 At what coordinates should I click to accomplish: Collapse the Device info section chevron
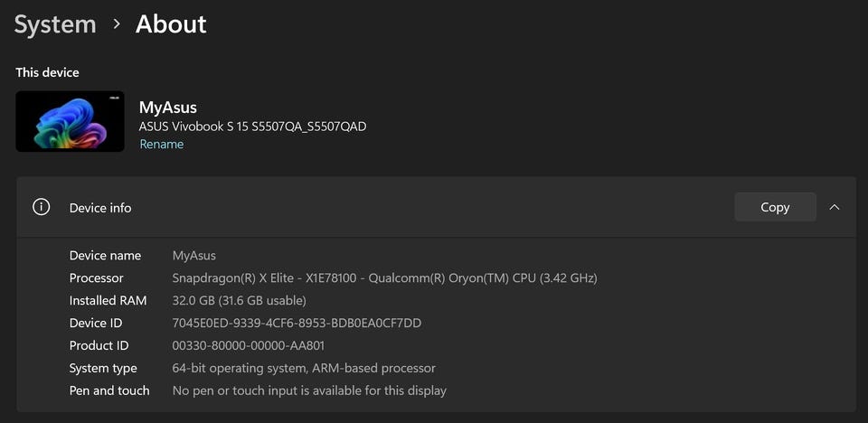click(835, 207)
